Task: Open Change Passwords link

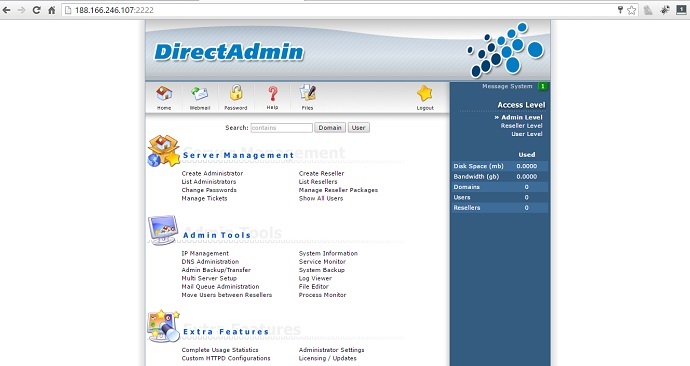Action: [209, 190]
